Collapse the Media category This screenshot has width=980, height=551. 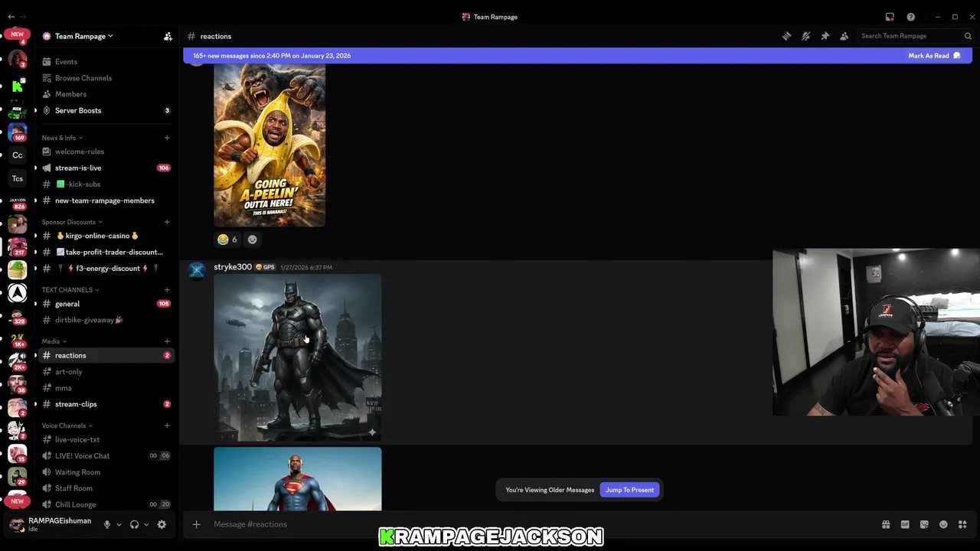54,341
